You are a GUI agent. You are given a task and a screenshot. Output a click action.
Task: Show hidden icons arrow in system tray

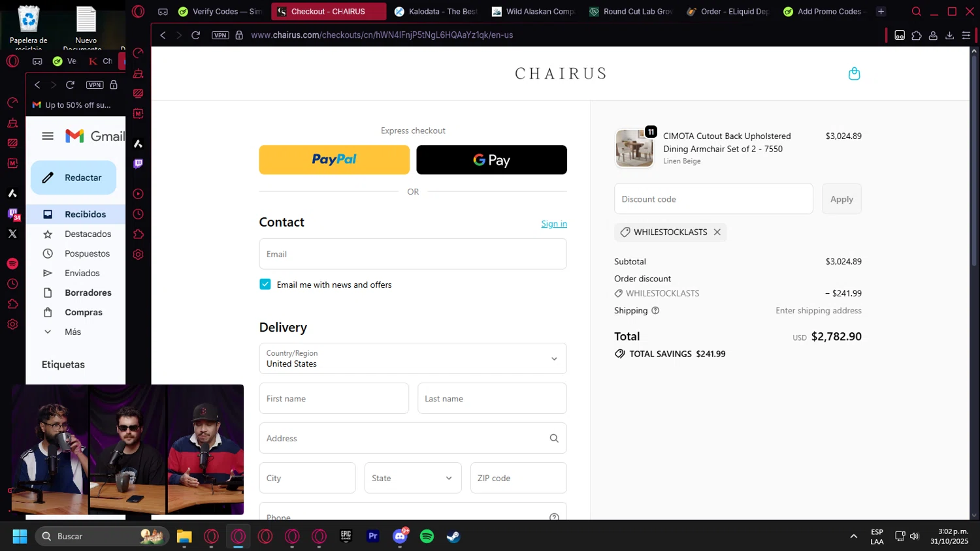click(x=853, y=536)
